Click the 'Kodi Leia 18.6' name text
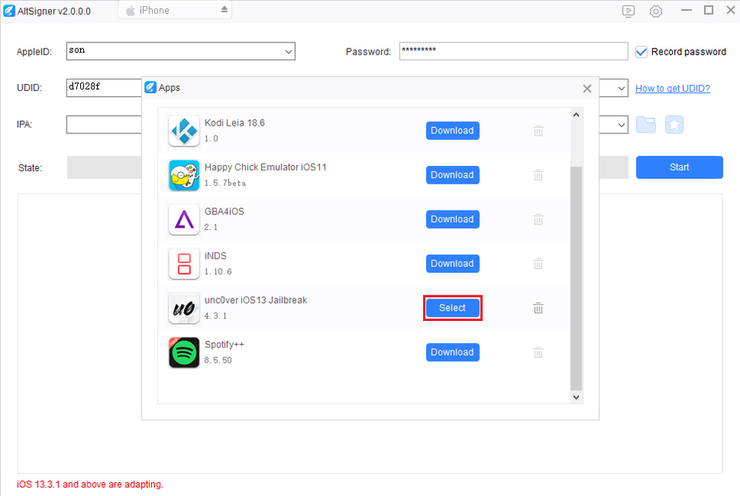 234,123
